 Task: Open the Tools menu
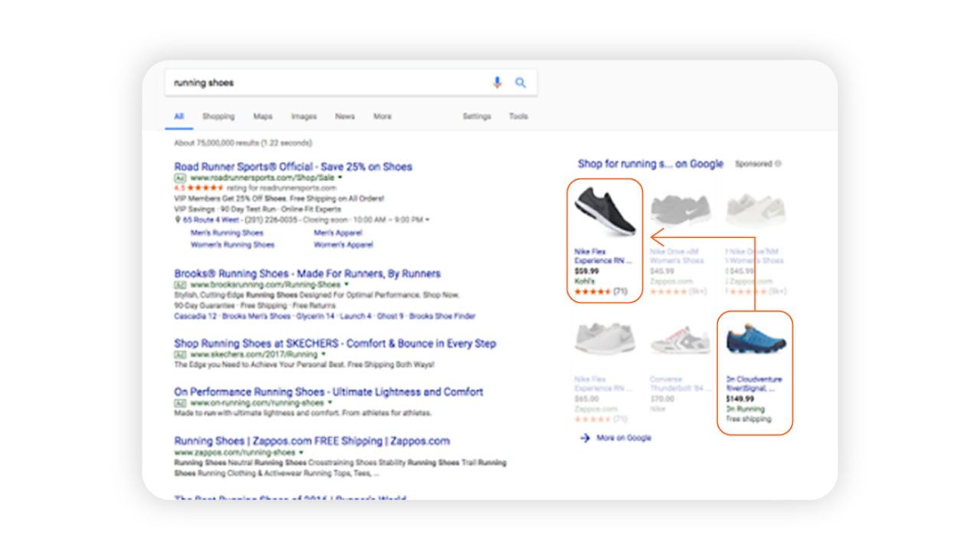click(518, 116)
